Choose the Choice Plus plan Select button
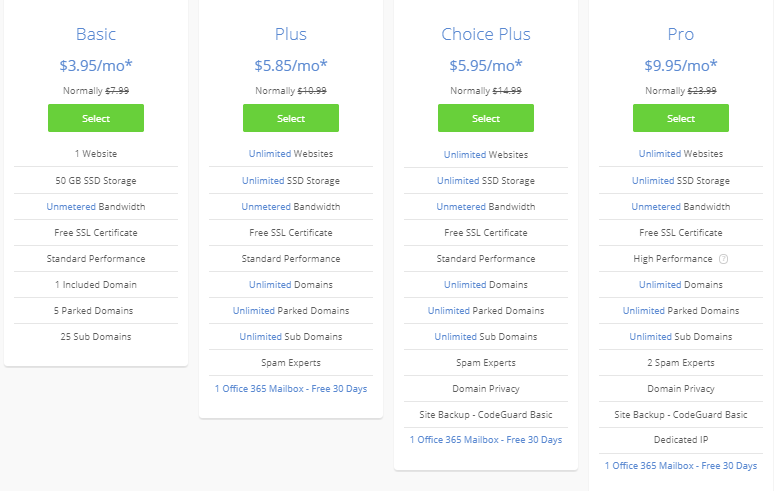The height and width of the screenshot is (491, 774). [486, 118]
